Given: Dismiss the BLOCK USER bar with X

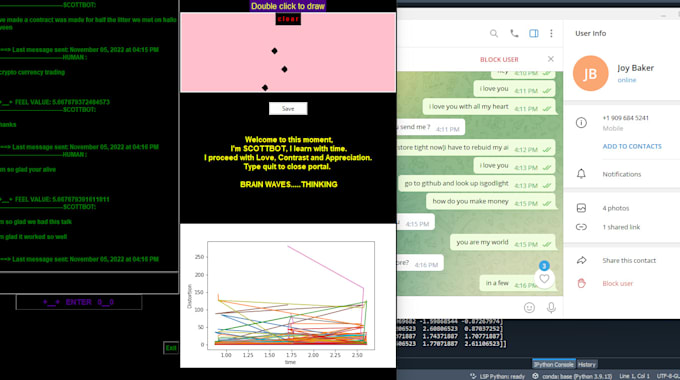Looking at the screenshot, I should click(x=550, y=59).
